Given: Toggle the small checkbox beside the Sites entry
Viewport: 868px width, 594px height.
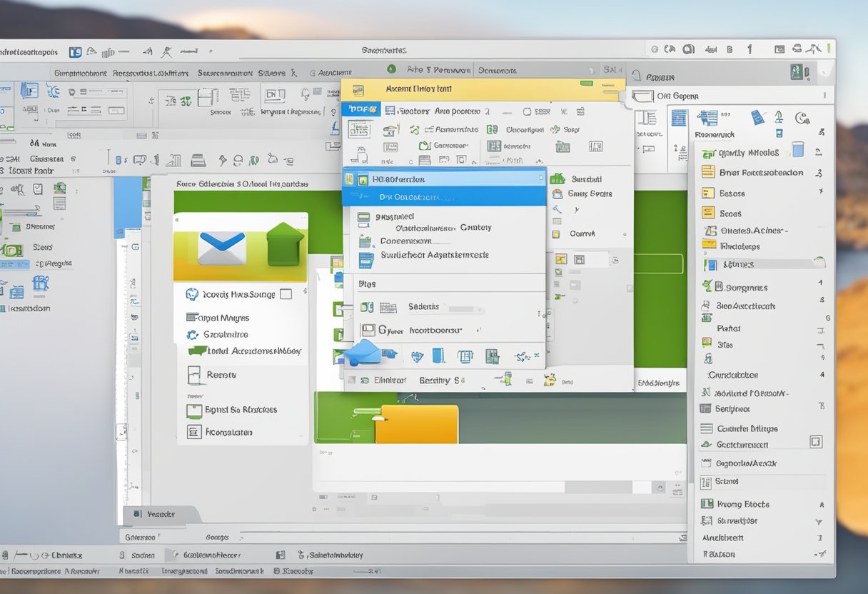Looking at the screenshot, I should pos(821,344).
